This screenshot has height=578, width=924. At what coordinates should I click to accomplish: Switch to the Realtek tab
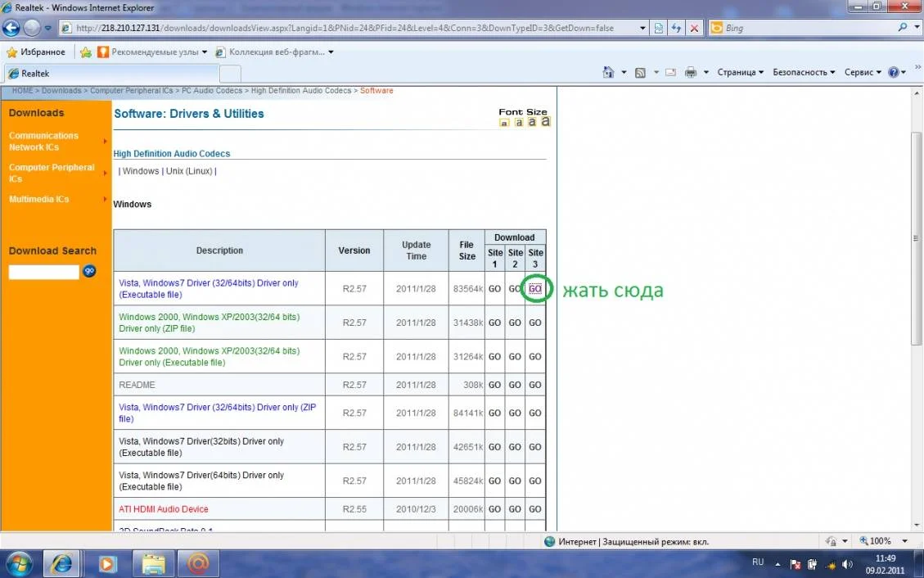point(36,74)
